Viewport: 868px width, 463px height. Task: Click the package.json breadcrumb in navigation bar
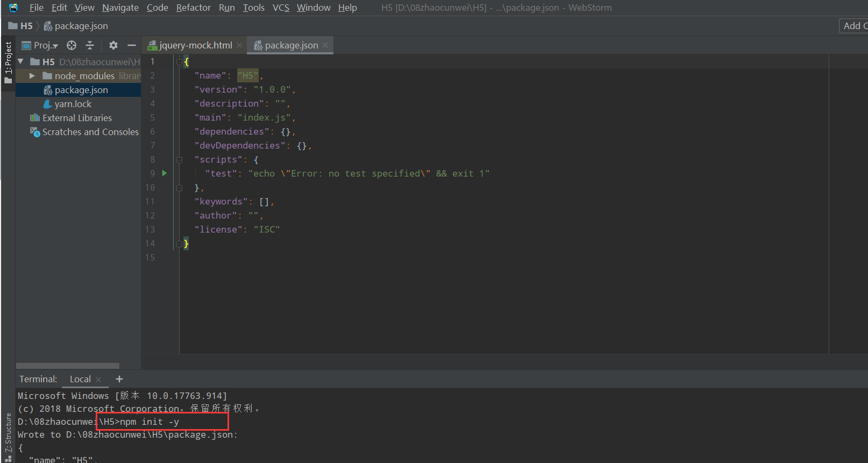[x=76, y=26]
